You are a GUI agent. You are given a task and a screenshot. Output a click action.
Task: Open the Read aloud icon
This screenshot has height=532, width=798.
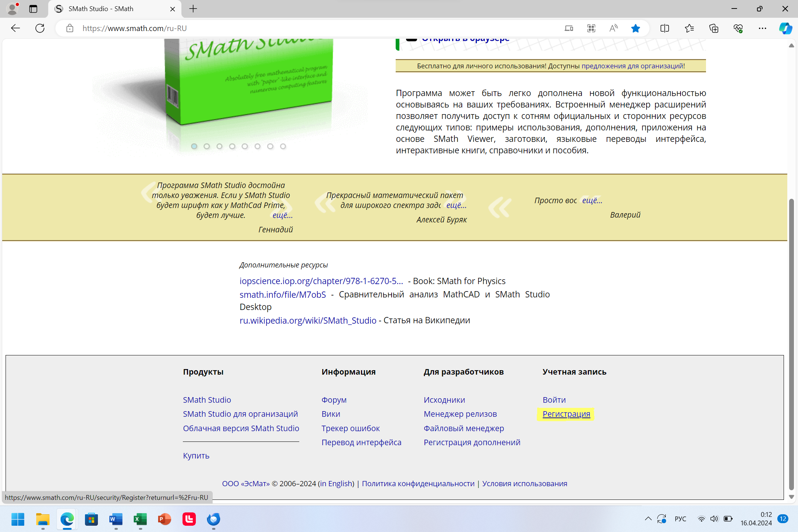613,28
